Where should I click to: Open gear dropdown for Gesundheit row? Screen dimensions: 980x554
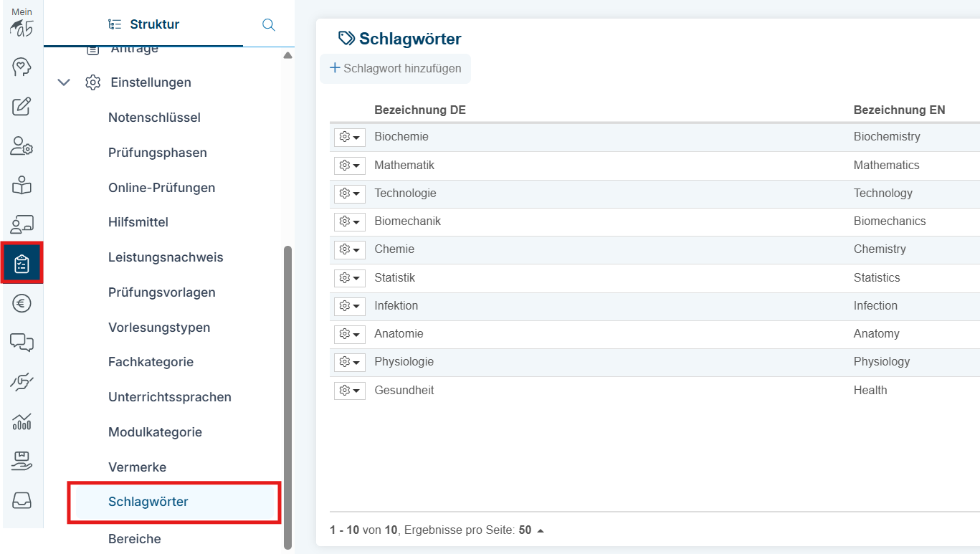pyautogui.click(x=349, y=391)
